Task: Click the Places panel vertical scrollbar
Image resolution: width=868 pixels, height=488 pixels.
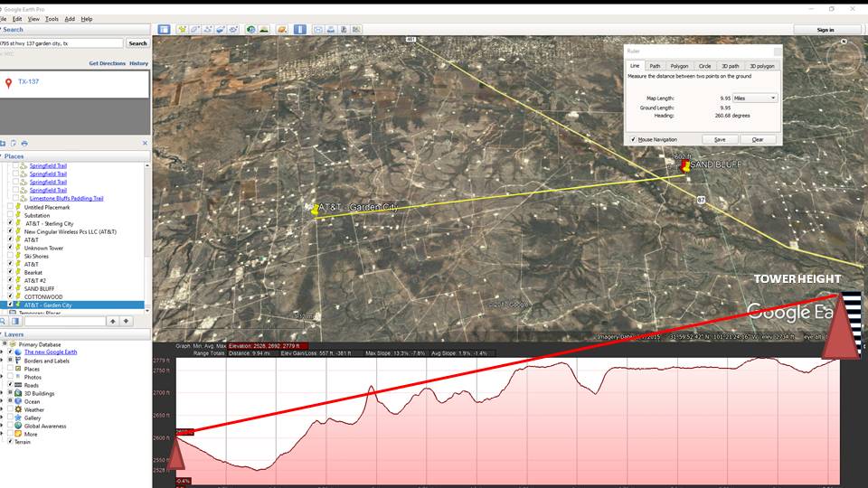Action: [x=147, y=238]
